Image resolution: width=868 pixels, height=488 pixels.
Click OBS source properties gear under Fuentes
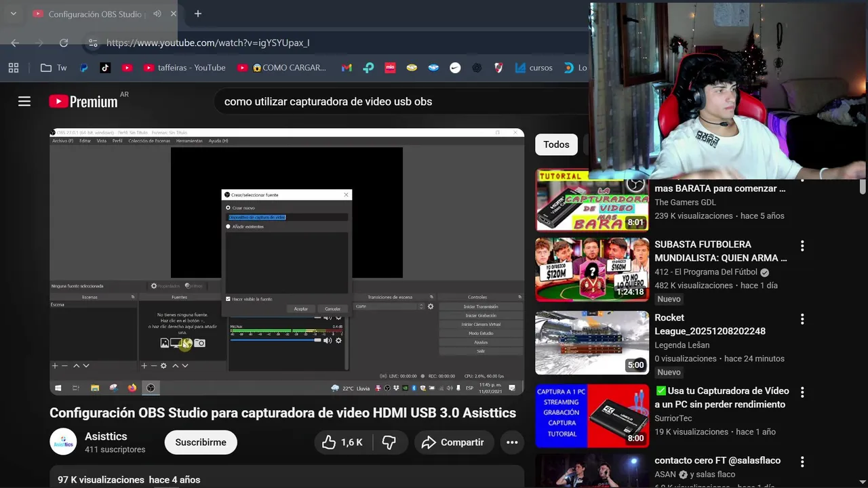tap(163, 366)
